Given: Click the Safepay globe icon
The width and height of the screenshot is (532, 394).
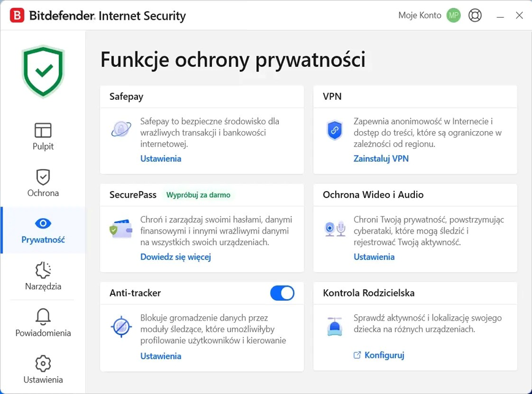Looking at the screenshot, I should point(121,129).
